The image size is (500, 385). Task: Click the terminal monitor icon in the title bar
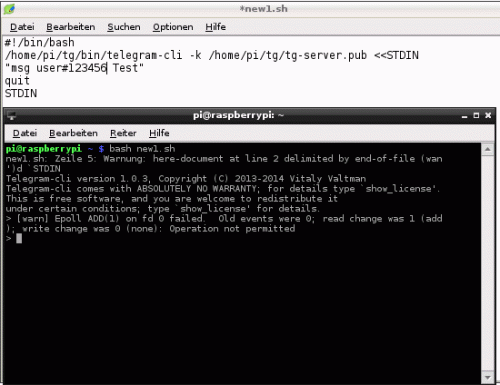tap(12, 116)
